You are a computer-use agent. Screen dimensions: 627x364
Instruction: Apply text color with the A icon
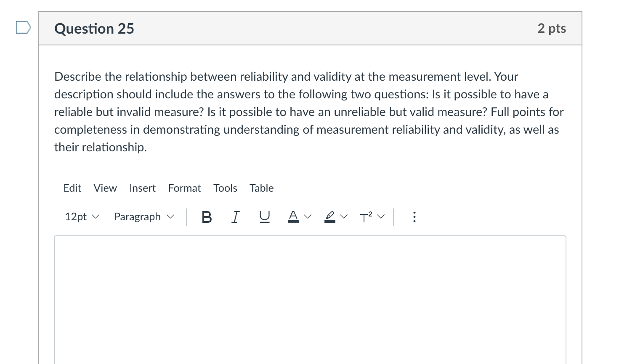click(x=293, y=217)
